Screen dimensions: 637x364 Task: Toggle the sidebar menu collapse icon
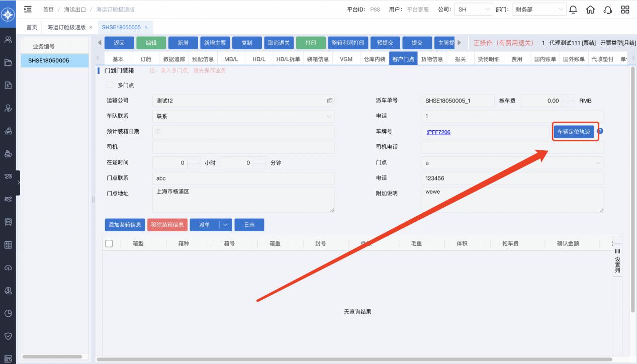28,9
